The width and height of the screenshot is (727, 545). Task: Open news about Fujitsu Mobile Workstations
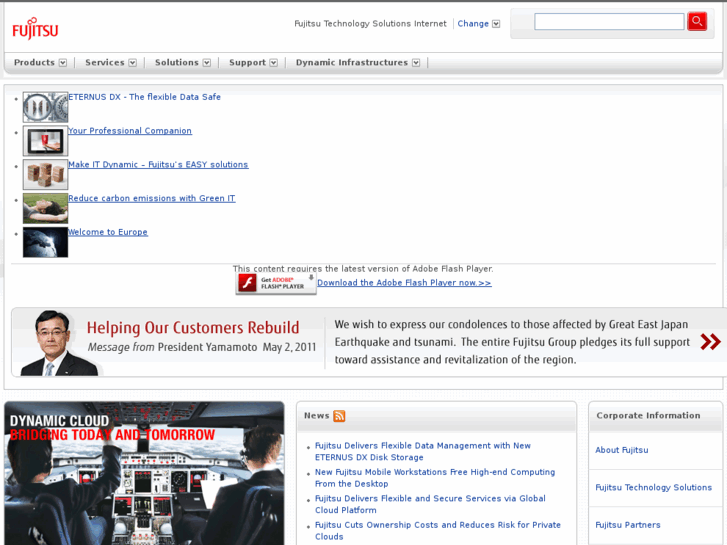435,478
